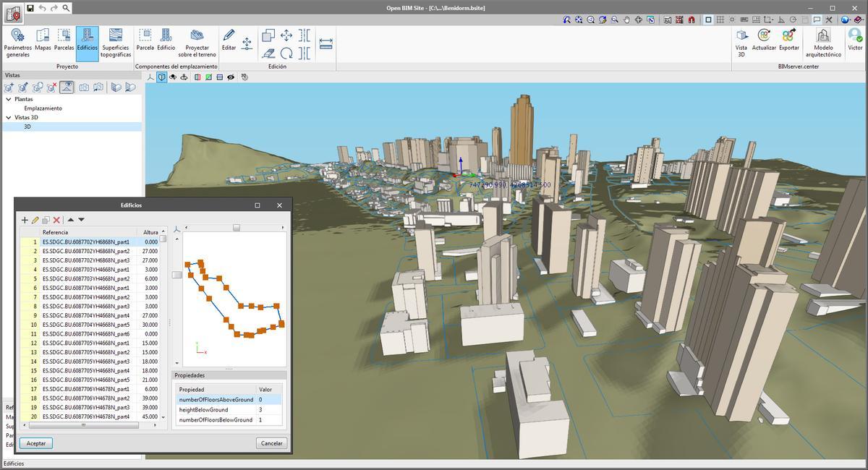This screenshot has height=470, width=868.
Task: Click the scrollbar slider above the building outline preview
Action: click(x=236, y=227)
